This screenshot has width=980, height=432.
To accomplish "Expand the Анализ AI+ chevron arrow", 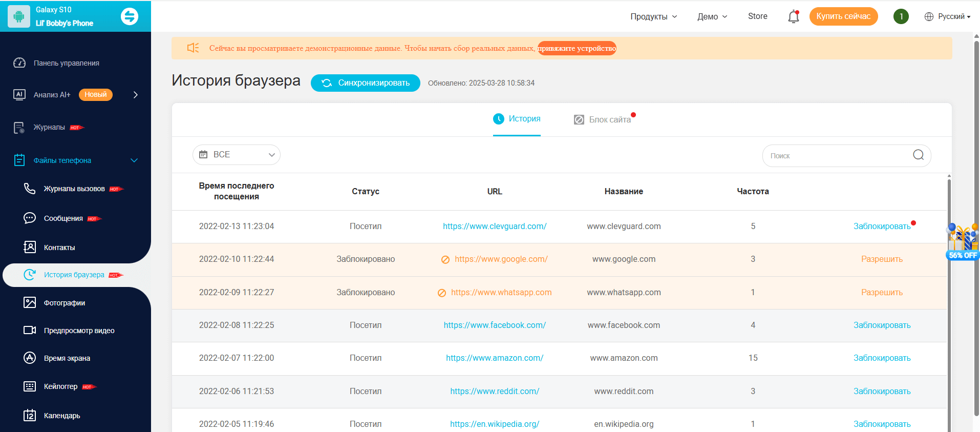I will 136,95.
